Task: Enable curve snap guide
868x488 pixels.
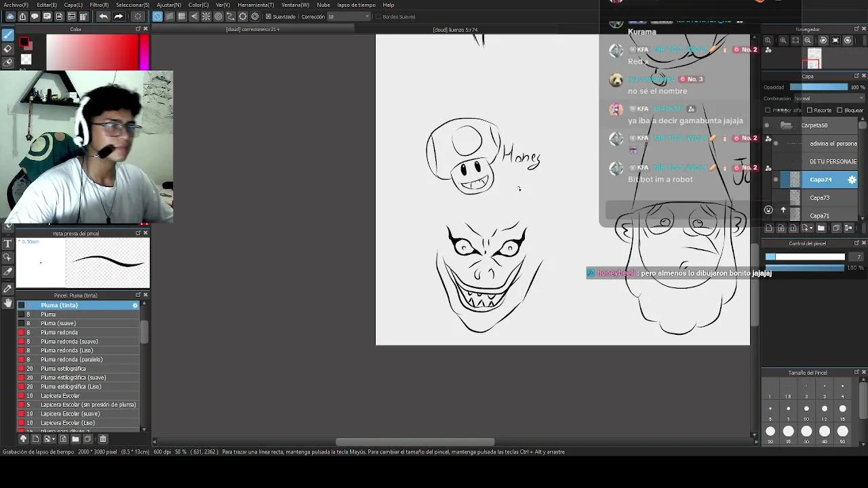Action: [x=231, y=16]
